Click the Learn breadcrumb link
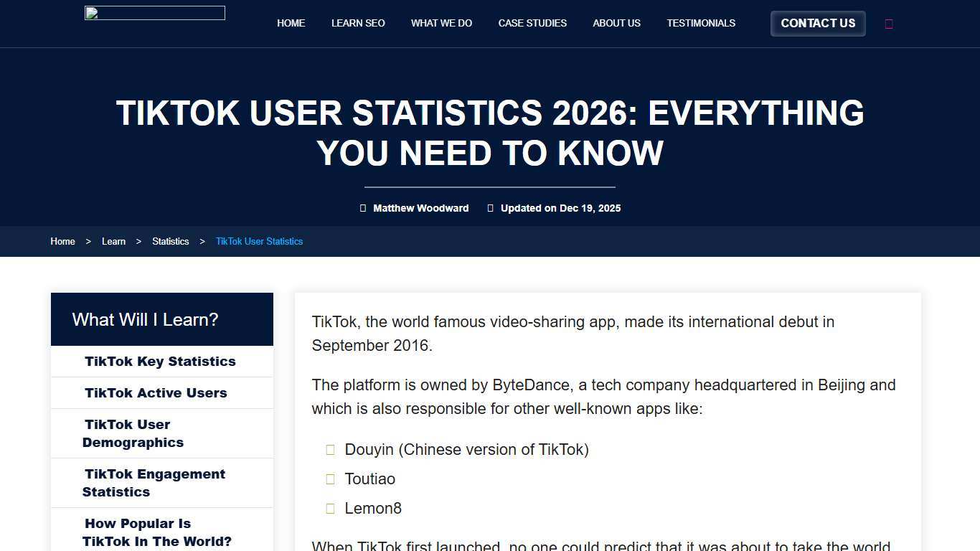 [113, 241]
